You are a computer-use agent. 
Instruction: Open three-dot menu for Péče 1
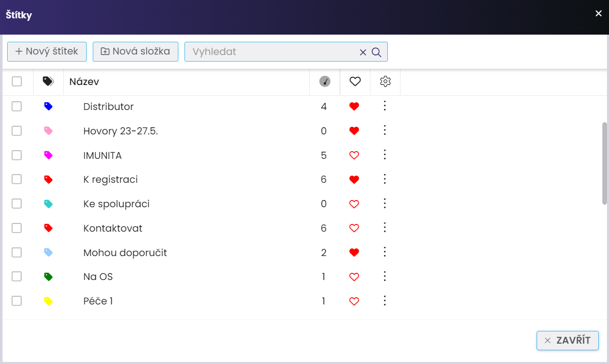[x=385, y=301]
